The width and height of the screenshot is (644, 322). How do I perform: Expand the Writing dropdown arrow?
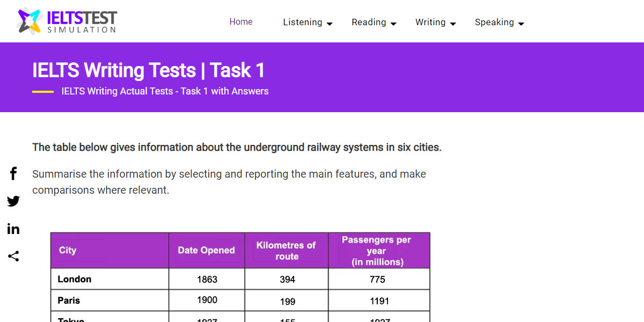[453, 24]
